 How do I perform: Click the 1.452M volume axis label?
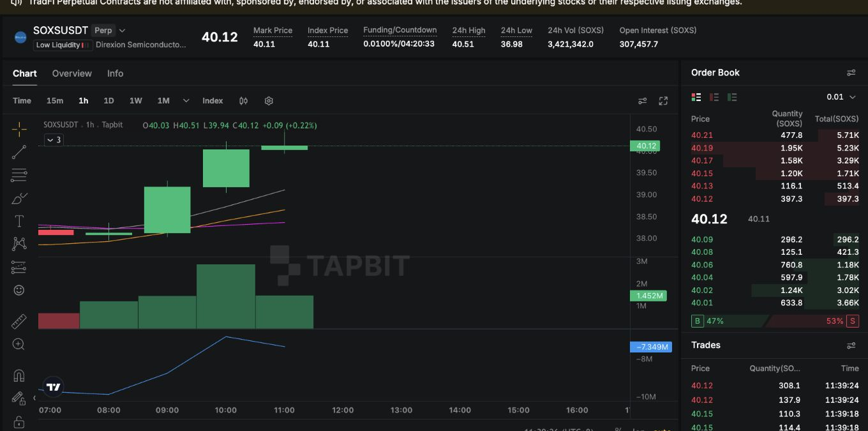click(x=648, y=296)
